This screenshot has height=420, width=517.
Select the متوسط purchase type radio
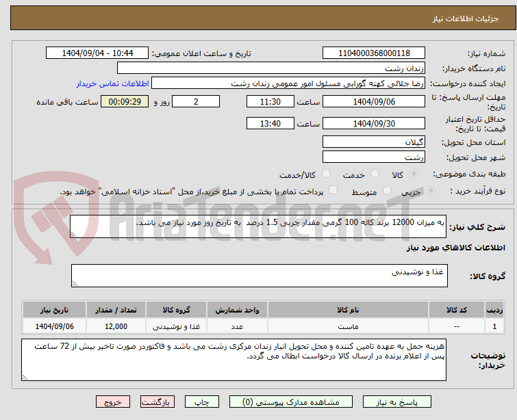click(387, 191)
